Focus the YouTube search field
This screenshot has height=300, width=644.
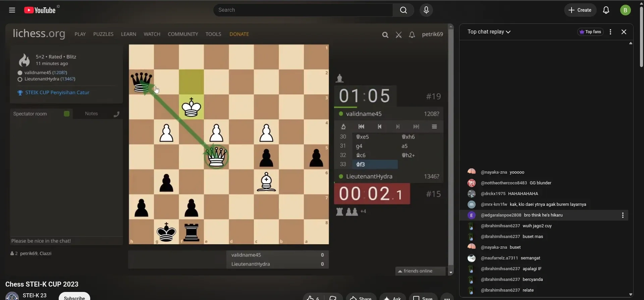pos(303,10)
